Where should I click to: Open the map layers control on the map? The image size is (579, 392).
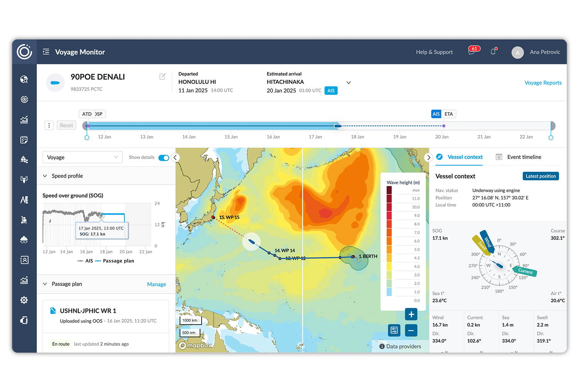[394, 330]
